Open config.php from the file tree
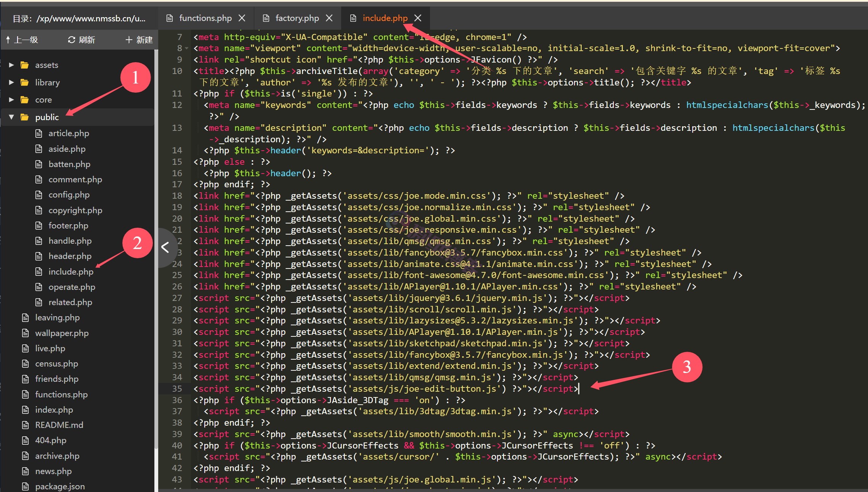Screen dimensions: 868x492 [69, 195]
